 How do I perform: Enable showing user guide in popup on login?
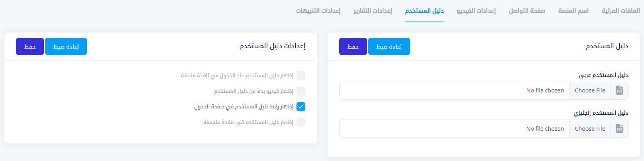pyautogui.click(x=301, y=76)
